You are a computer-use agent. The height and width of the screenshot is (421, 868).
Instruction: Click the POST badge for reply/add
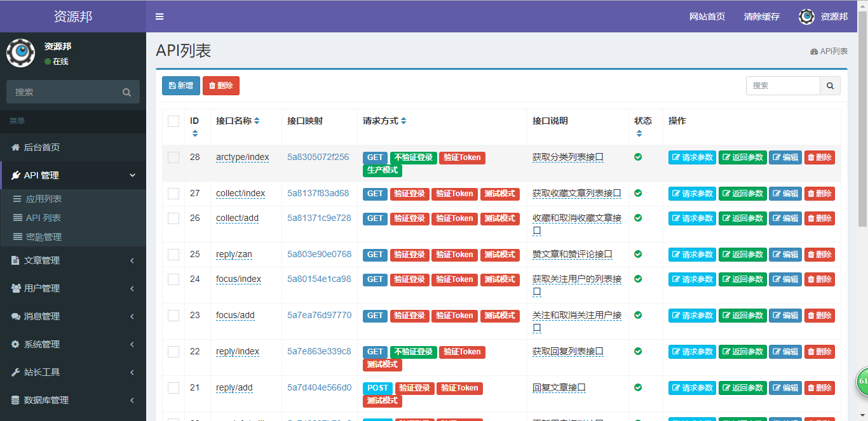coord(377,388)
